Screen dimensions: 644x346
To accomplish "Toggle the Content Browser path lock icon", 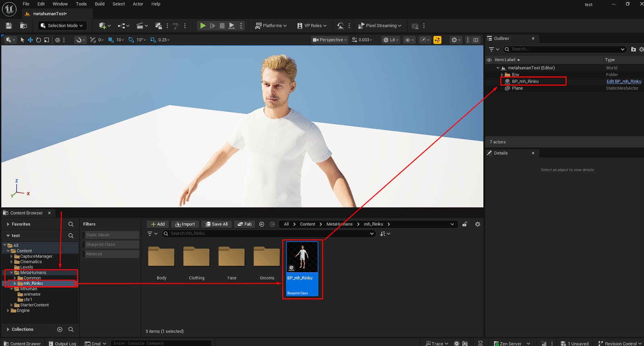I will tap(464, 224).
